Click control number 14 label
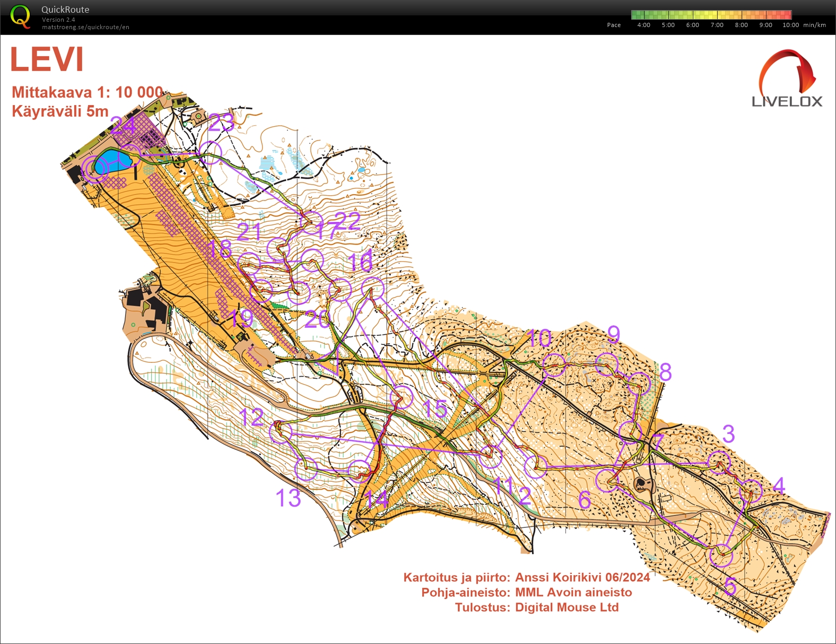 (x=376, y=500)
